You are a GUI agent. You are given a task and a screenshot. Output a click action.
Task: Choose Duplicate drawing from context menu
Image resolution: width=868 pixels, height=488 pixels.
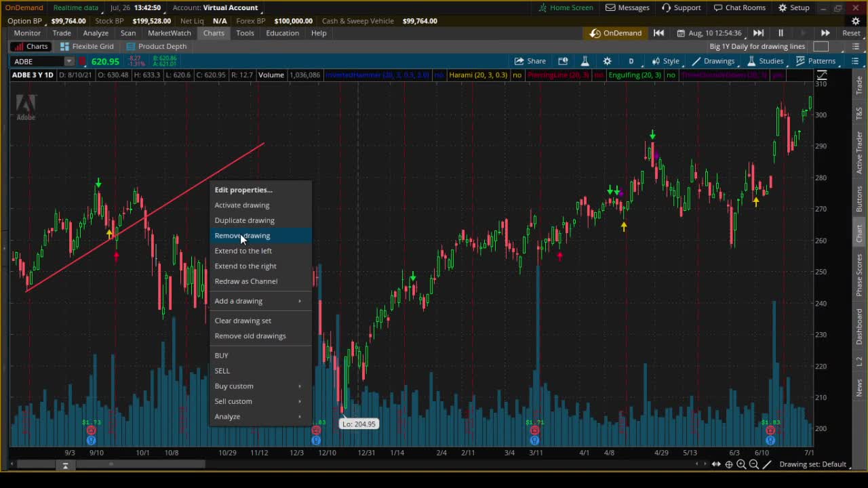[260, 220]
